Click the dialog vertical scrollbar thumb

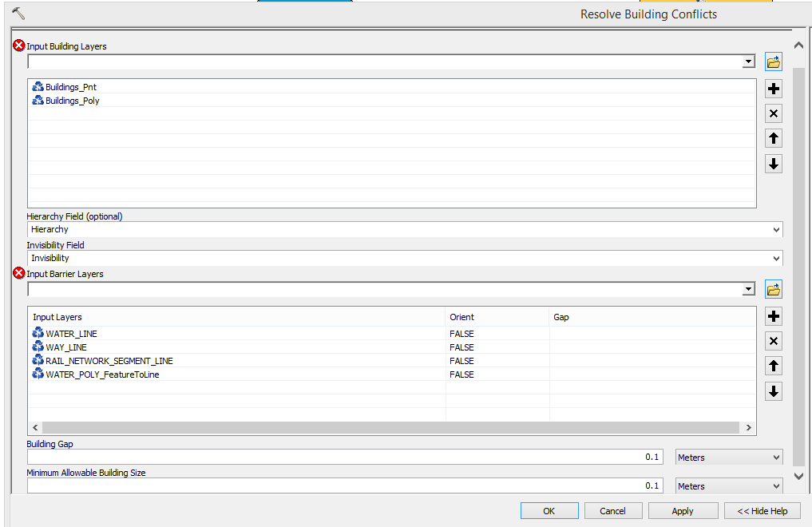coord(799,267)
